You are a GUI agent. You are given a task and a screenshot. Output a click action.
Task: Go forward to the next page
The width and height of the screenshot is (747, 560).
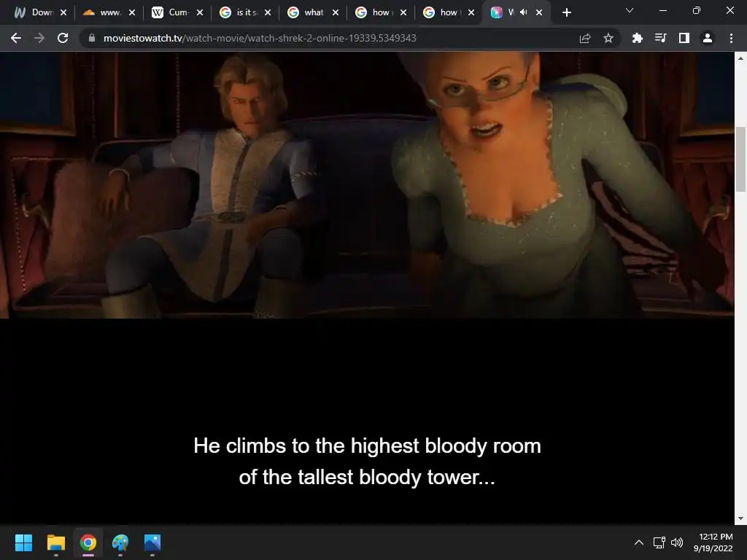39,38
